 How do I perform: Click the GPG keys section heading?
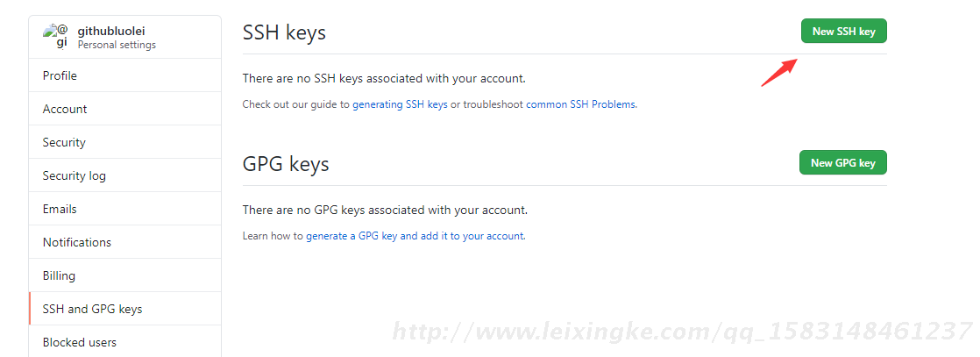coord(286,164)
